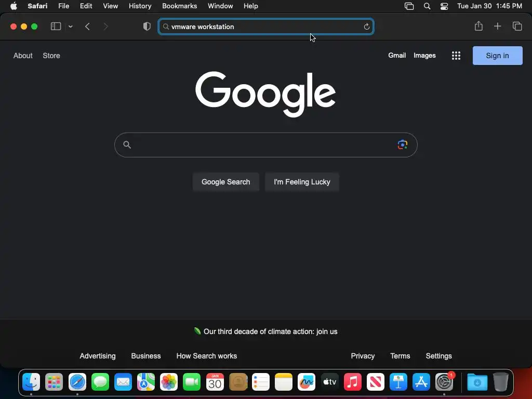This screenshot has width=532, height=399.
Task: Open News from the Dock
Action: (375, 382)
